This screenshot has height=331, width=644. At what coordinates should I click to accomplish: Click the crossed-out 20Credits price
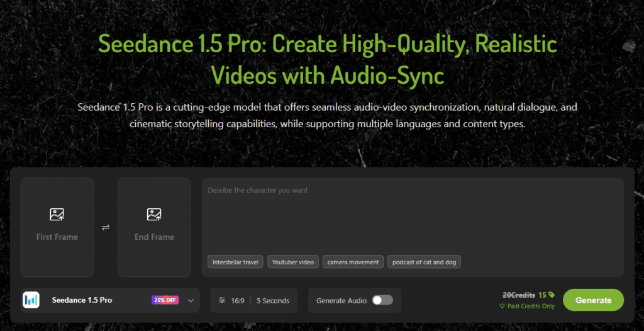coord(518,295)
